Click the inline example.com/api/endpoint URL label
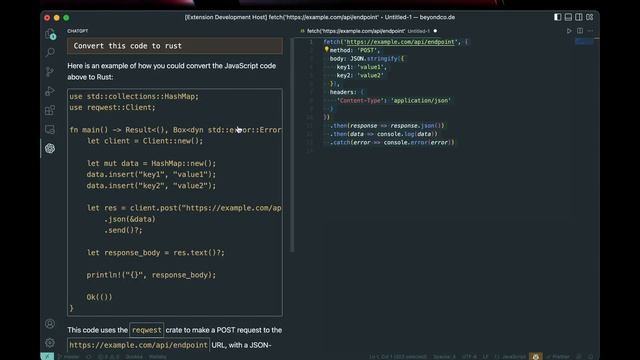Viewport: 640px width, 360px height. (x=138, y=345)
